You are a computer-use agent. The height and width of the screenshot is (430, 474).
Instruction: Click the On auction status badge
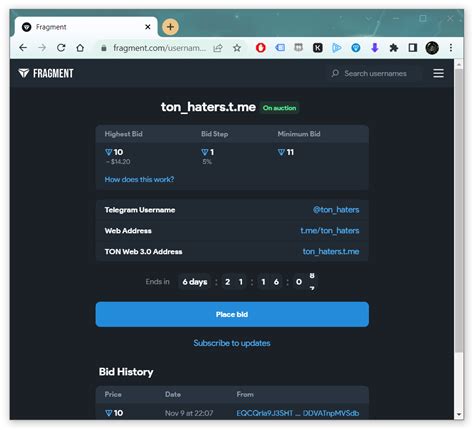279,108
